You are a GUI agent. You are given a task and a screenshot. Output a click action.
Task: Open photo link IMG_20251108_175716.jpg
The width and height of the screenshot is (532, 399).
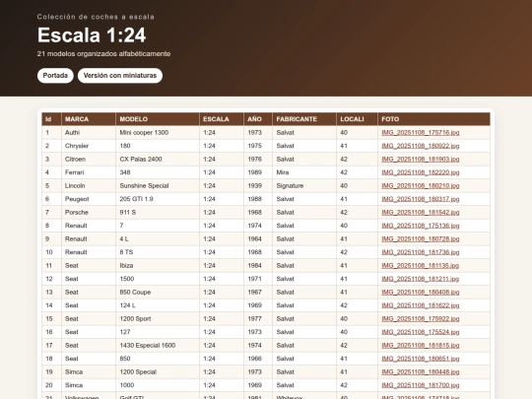click(420, 133)
